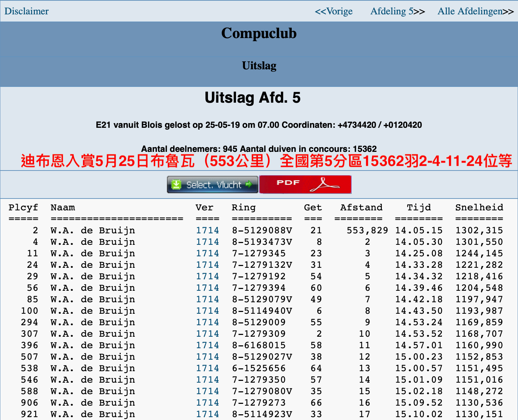Click ring number 8-5114940V
Viewport: 518px width, 420px height.
pos(262,311)
